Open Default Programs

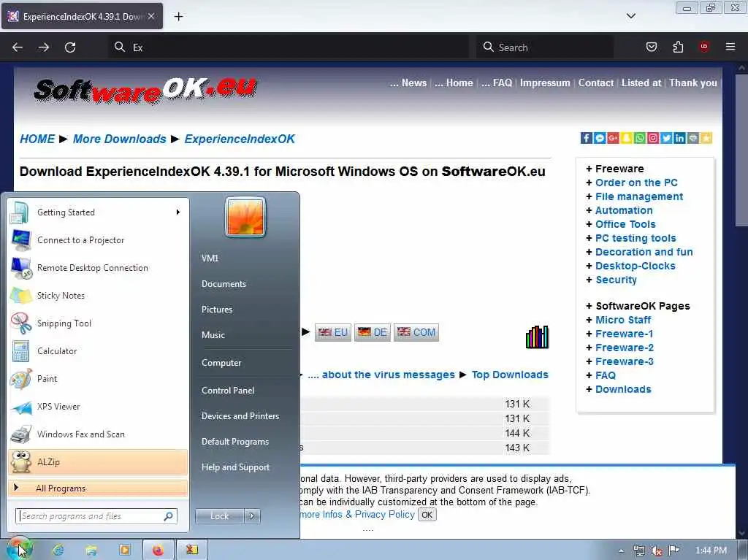235,442
